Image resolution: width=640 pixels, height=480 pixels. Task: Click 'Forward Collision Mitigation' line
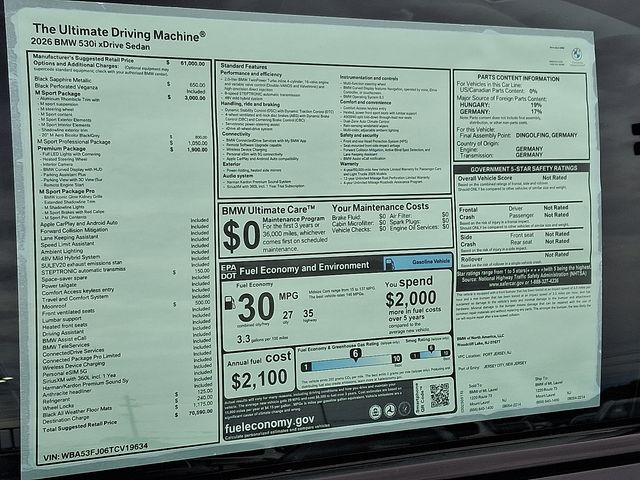[x=74, y=231]
